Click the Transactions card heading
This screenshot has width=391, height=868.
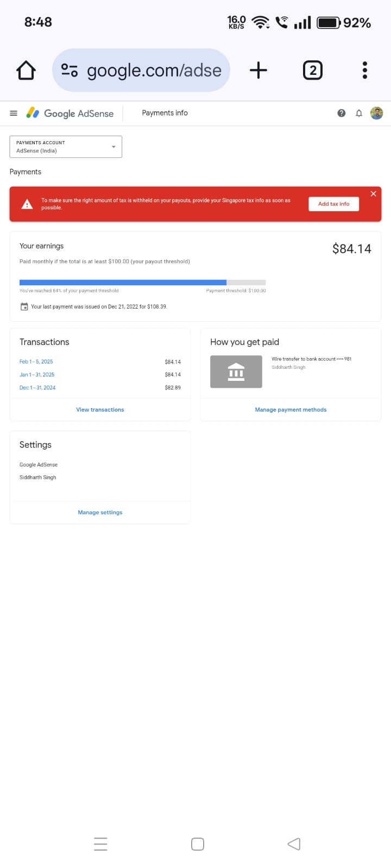click(45, 342)
